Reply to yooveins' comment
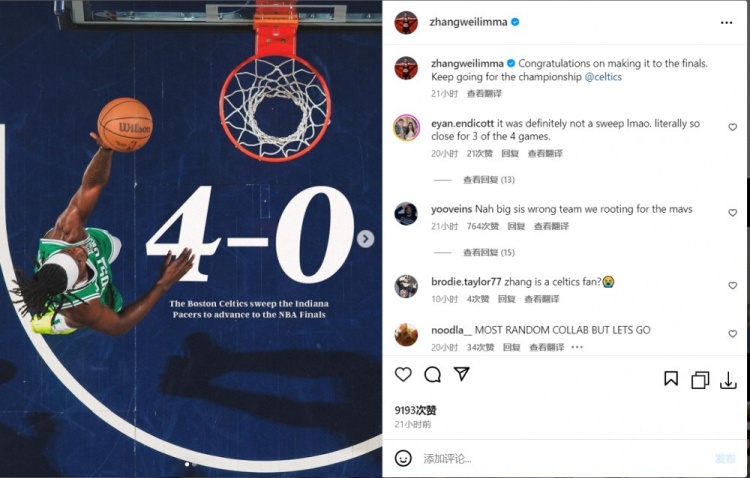 (x=516, y=226)
